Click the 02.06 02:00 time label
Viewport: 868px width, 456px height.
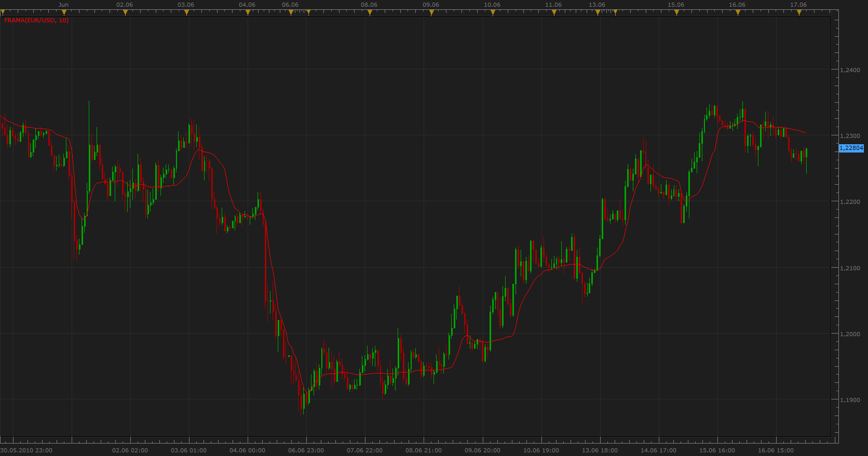point(130,450)
